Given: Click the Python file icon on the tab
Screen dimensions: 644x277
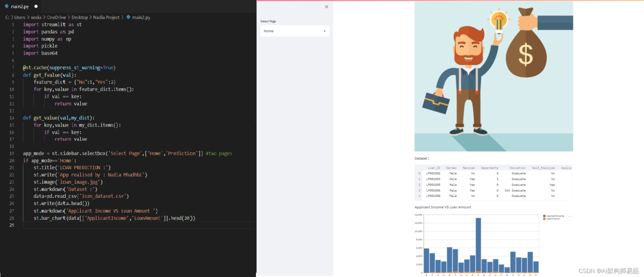Looking at the screenshot, I should coord(6,6).
